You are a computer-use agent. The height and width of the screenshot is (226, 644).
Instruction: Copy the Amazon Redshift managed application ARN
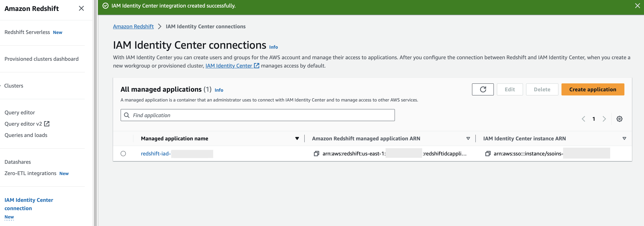317,153
